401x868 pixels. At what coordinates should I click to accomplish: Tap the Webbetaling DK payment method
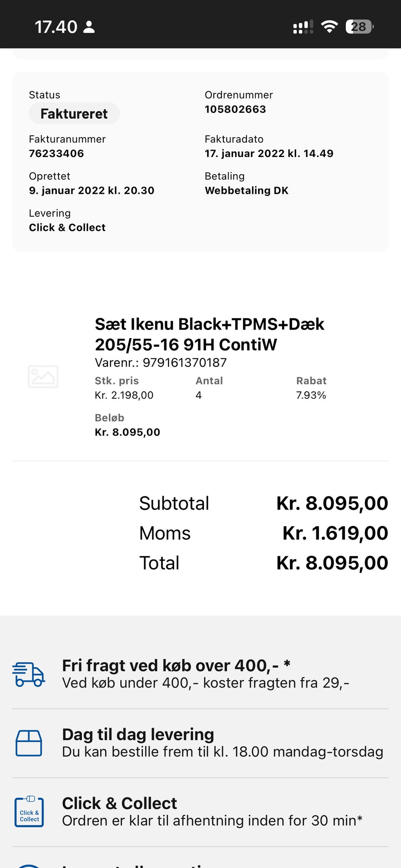click(246, 190)
